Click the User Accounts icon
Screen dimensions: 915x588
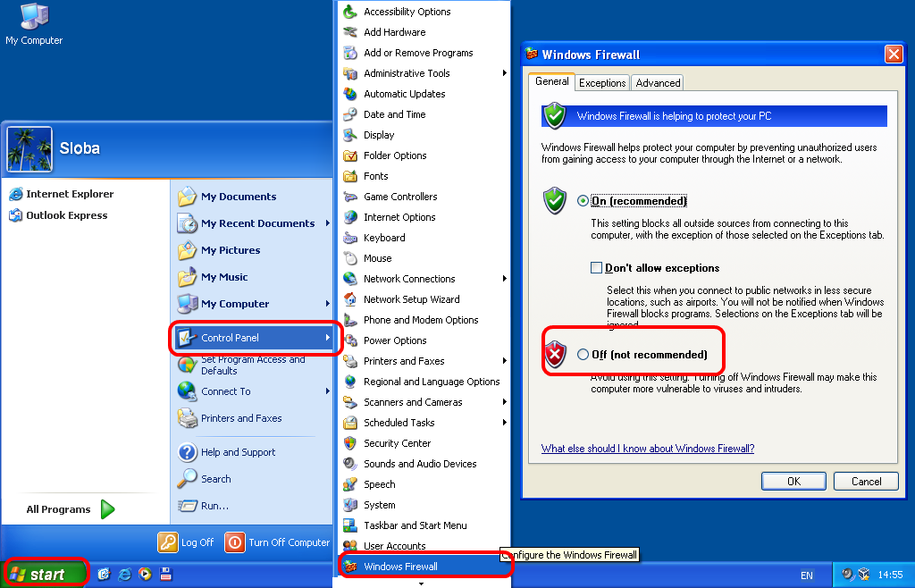pyautogui.click(x=350, y=545)
